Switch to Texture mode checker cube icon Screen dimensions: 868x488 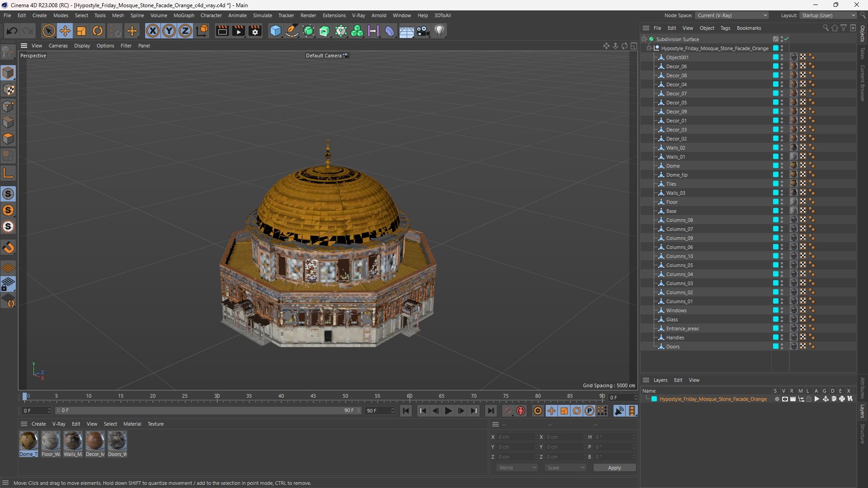[x=8, y=89]
